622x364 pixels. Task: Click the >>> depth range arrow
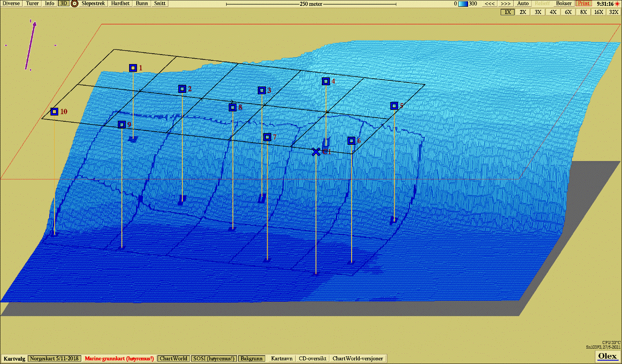(x=506, y=4)
